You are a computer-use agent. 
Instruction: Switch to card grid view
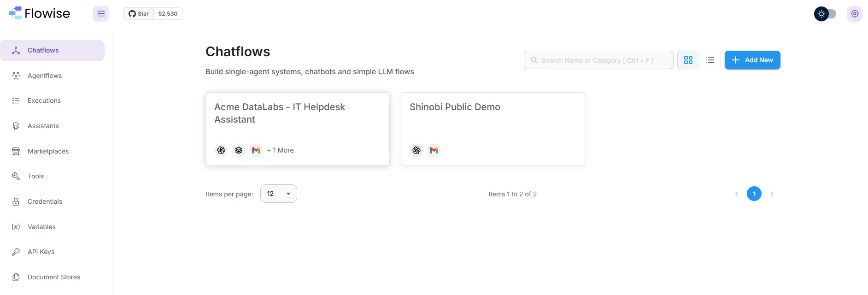coord(688,60)
